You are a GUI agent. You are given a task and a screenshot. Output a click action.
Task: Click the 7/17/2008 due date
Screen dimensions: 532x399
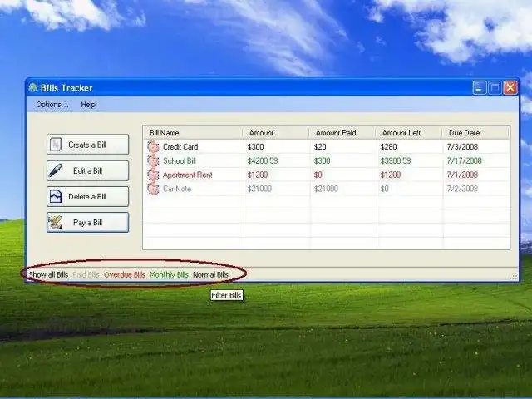pyautogui.click(x=465, y=160)
